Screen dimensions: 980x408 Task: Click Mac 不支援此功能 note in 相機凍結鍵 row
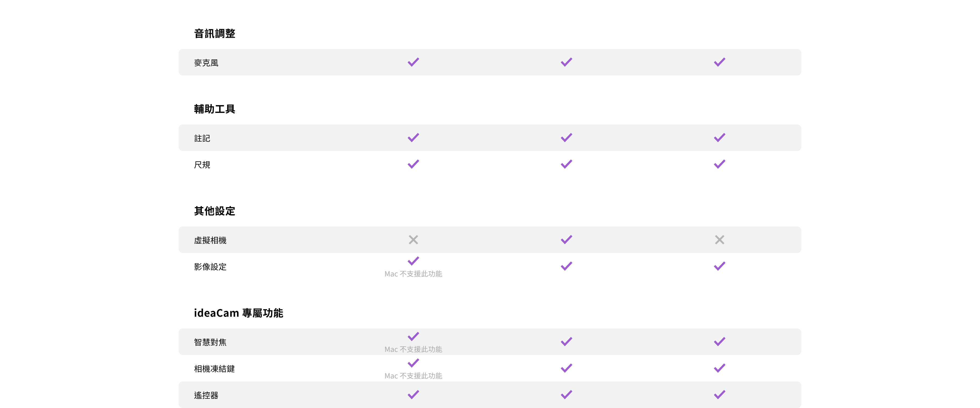413,376
